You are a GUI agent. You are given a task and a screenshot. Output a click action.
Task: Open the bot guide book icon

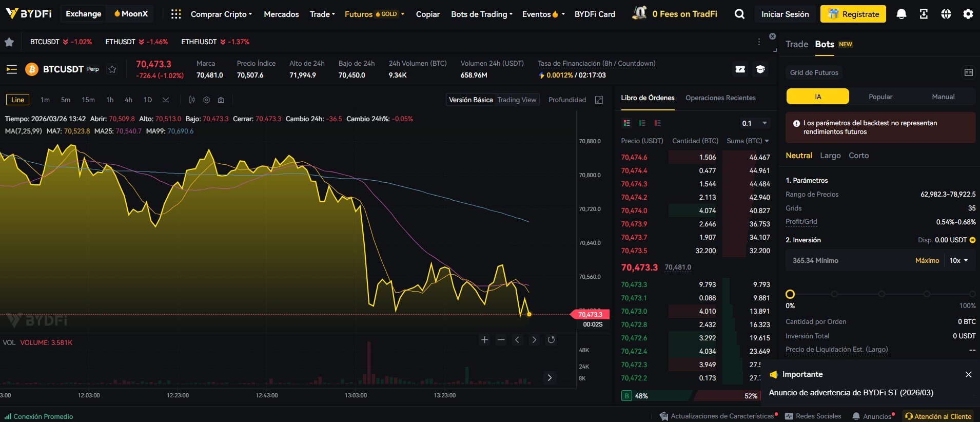pos(968,73)
